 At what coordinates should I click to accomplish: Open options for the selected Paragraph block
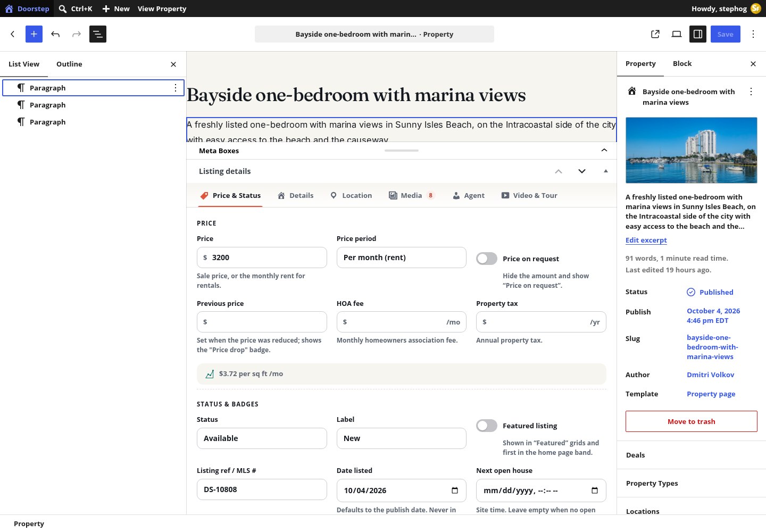(x=176, y=88)
